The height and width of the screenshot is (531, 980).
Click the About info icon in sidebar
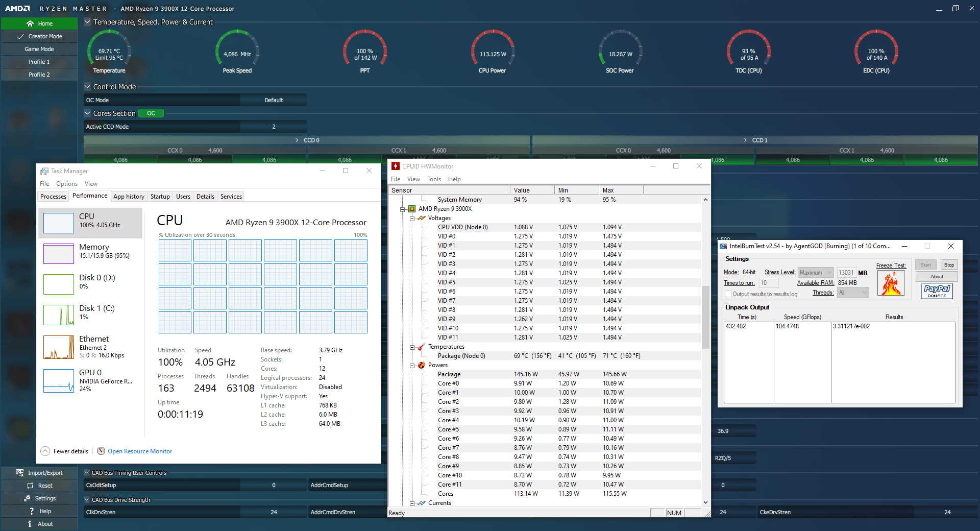pyautogui.click(x=30, y=524)
